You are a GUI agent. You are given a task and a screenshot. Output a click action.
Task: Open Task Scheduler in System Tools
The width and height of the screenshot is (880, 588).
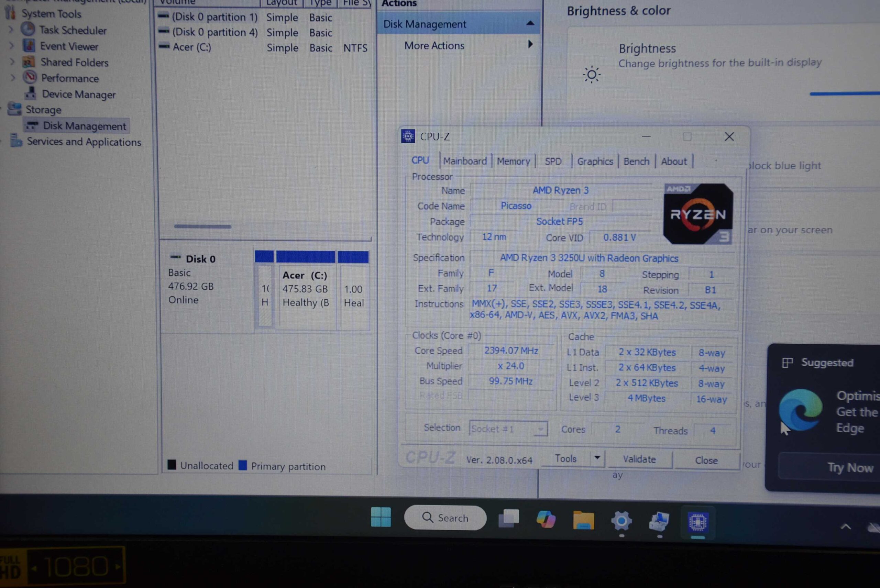click(73, 30)
